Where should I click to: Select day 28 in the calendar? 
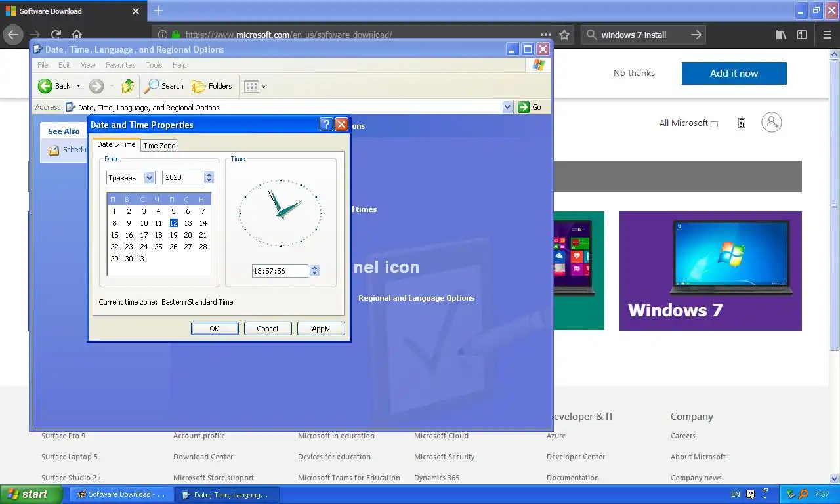[x=203, y=247]
